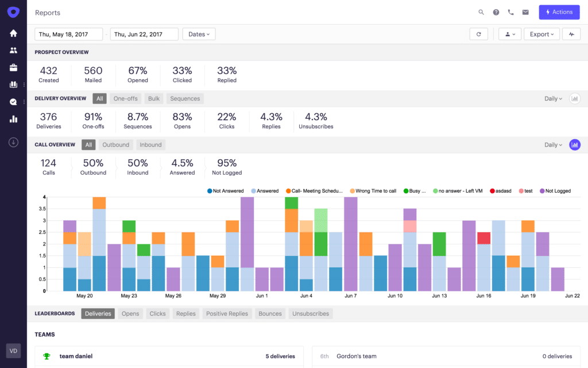Open search via the magnifier icon
Screen dimensions: 588x368
point(481,11)
